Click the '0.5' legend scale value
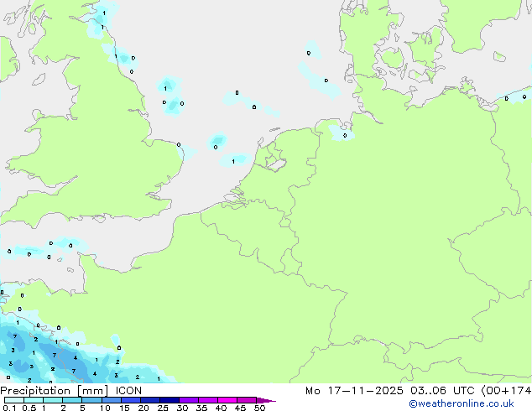This screenshot has height=411, width=532. click(x=29, y=408)
